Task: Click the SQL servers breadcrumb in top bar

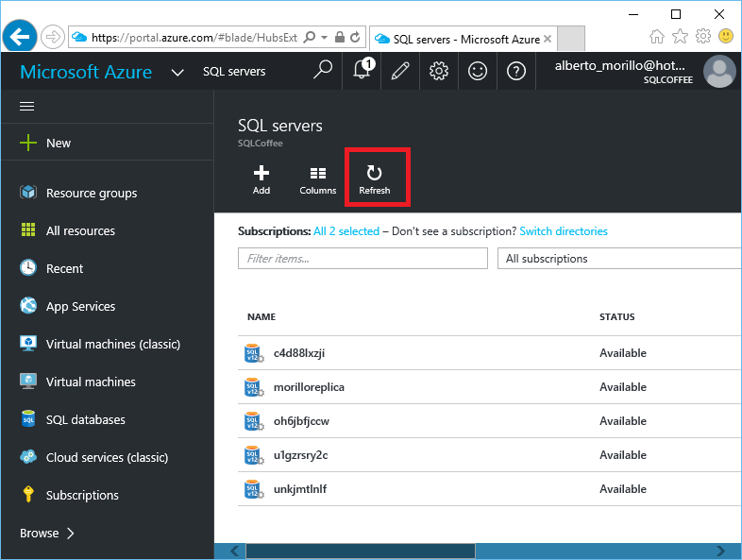Action: pos(234,72)
